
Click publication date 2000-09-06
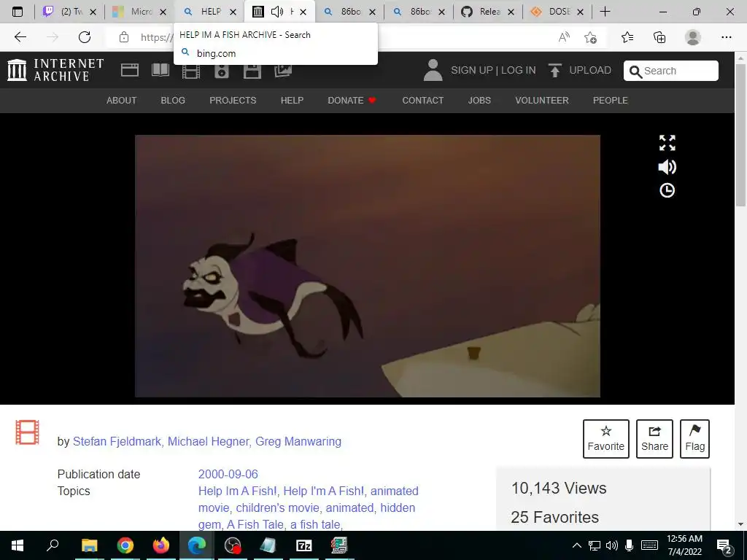[x=228, y=474]
